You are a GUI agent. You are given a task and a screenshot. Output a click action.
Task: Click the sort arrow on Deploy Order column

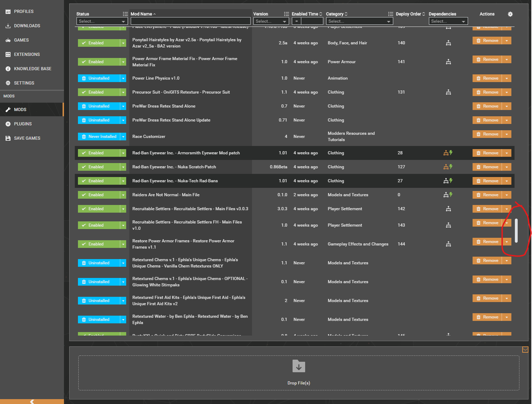tap(423, 14)
